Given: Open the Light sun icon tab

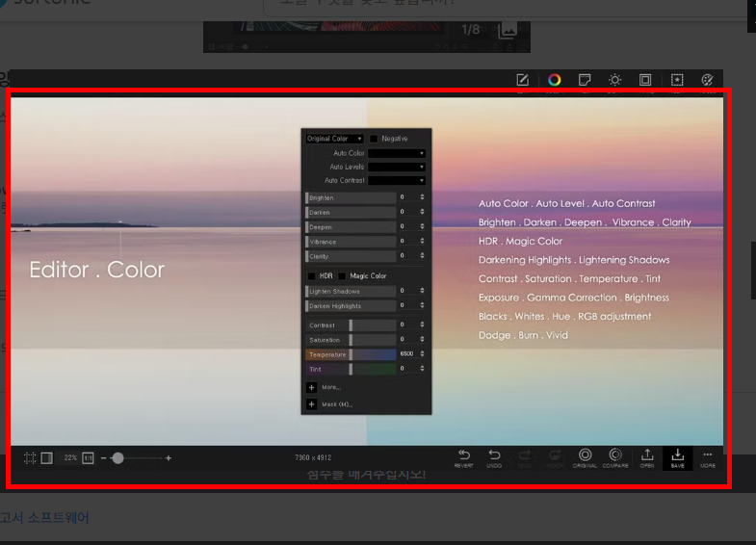Looking at the screenshot, I should [614, 80].
